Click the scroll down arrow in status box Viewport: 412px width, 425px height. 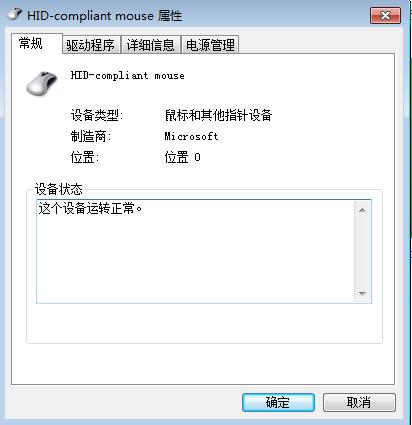pos(362,293)
